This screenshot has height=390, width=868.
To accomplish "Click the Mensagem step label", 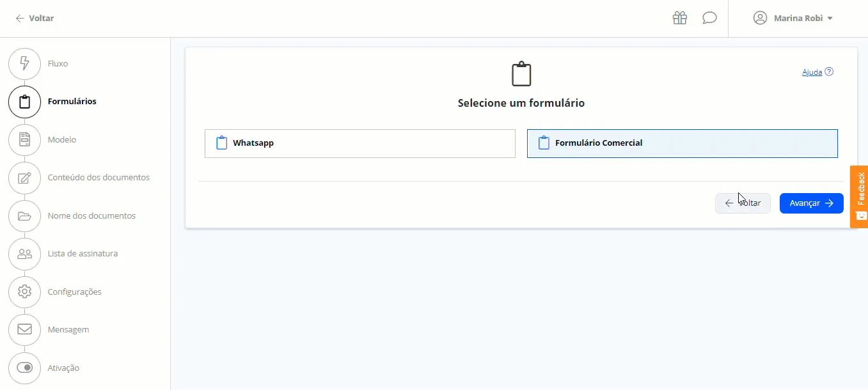I will pos(68,330).
